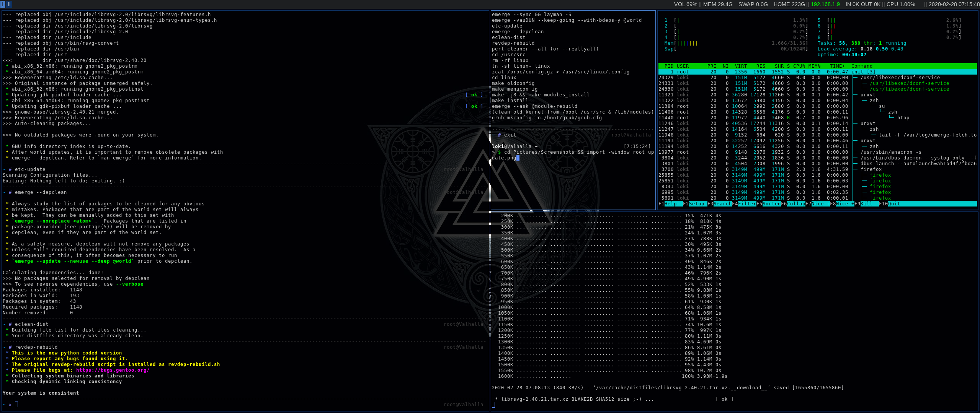Click the VOL 69% volume indicator
Image resolution: width=980 pixels, height=413 pixels.
pyautogui.click(x=686, y=4)
